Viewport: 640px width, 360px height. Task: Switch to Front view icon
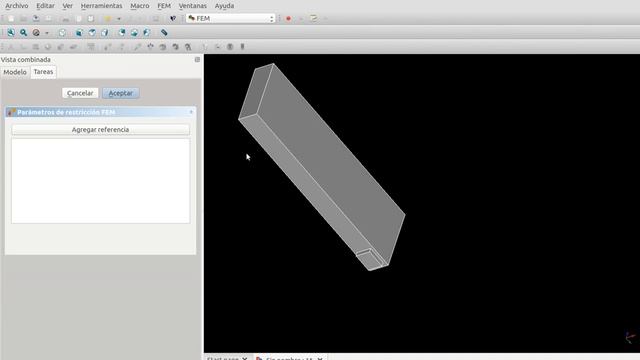(x=80, y=33)
